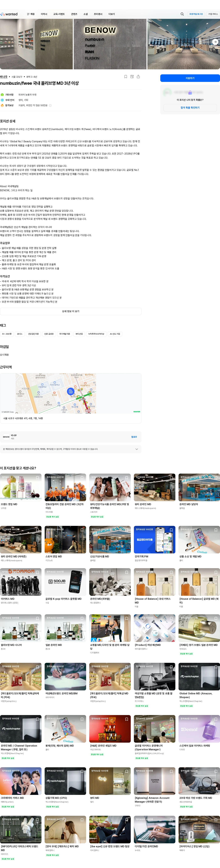Open the 뷰티 온라인 MD (아마존) job card
This screenshot has height=868, width=220.
(x=21, y=544)
